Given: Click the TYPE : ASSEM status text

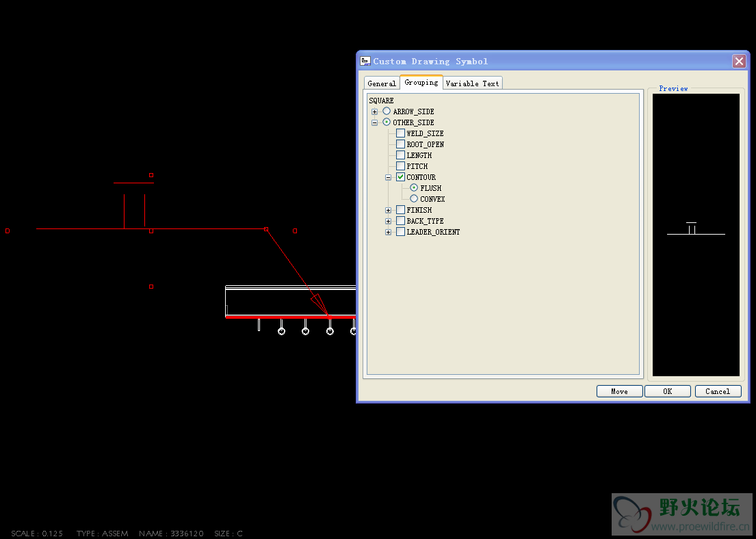Looking at the screenshot, I should [102, 534].
